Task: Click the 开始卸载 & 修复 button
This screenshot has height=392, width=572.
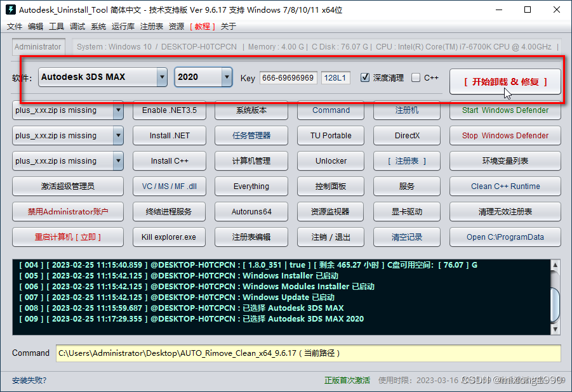Action: pyautogui.click(x=505, y=82)
